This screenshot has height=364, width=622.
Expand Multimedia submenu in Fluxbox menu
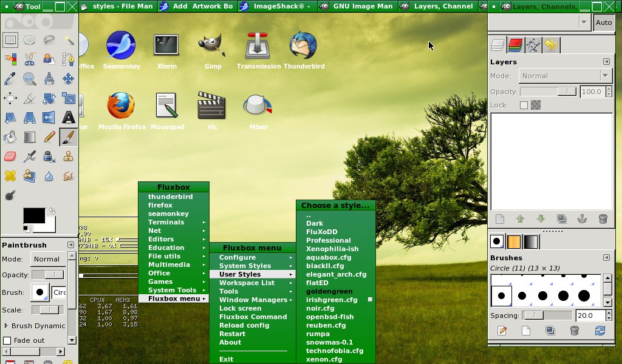pyautogui.click(x=173, y=265)
